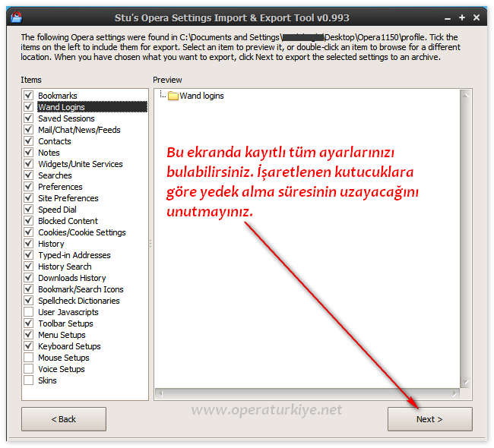The image size is (494, 448).
Task: Select the Bookmarks list item label
Action: [x=58, y=96]
